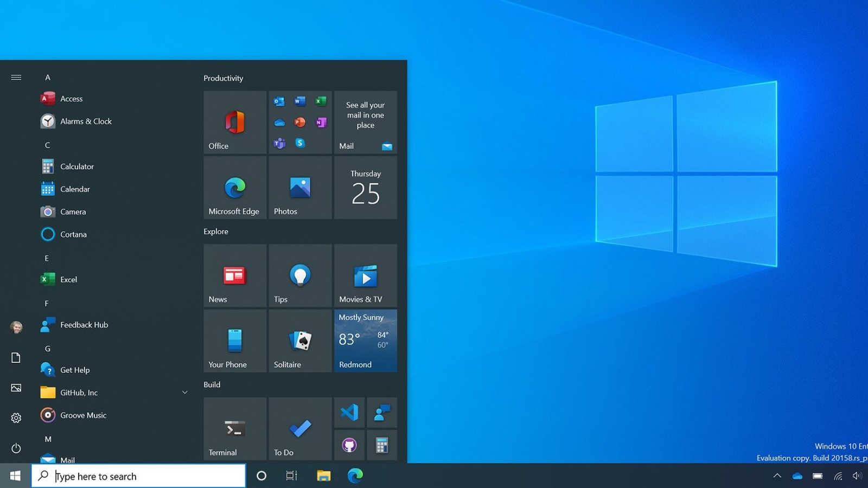Open the Redmond weather tile

(365, 341)
